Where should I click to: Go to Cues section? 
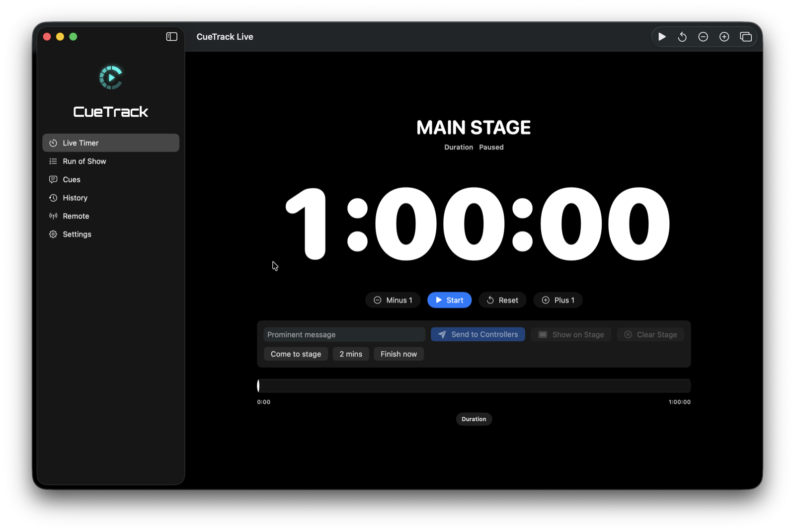[x=111, y=180]
